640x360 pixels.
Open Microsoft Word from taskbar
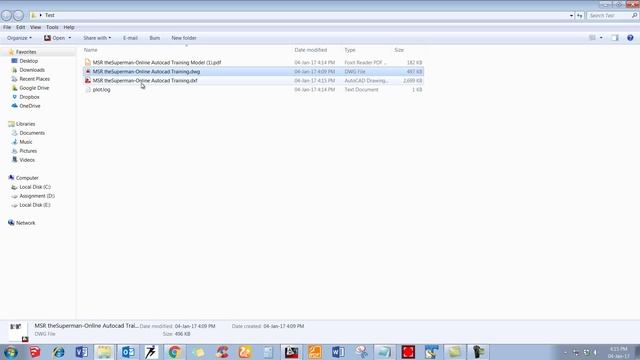[338, 352]
